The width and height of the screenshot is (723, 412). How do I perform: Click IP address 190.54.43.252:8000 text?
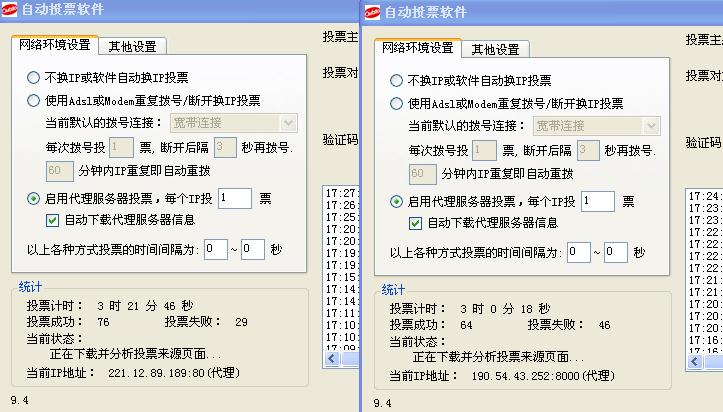525,376
